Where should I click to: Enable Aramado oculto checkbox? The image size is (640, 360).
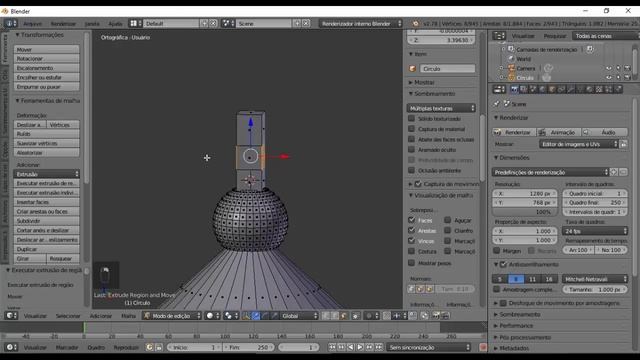pyautogui.click(x=411, y=149)
